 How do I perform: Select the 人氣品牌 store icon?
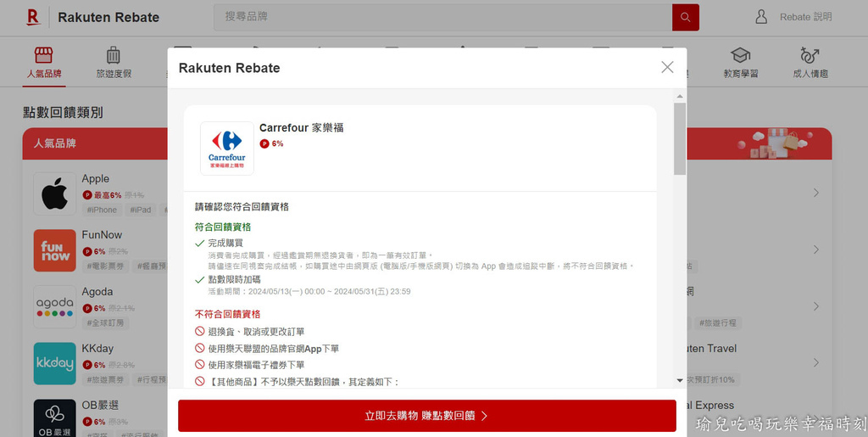(x=44, y=55)
